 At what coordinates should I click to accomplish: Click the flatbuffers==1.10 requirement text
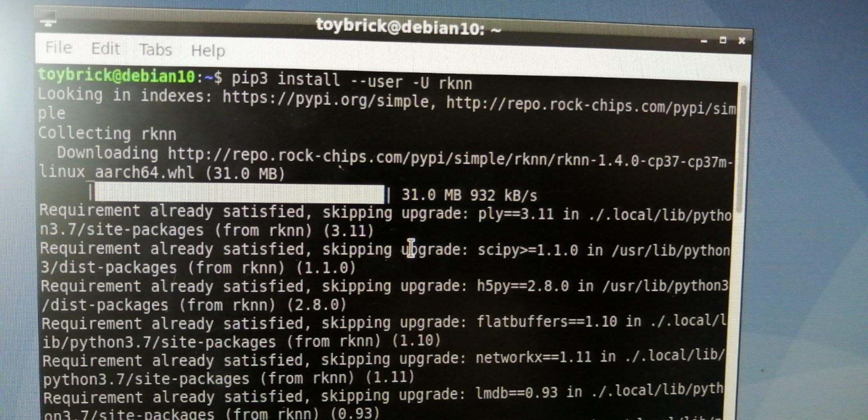point(547,322)
